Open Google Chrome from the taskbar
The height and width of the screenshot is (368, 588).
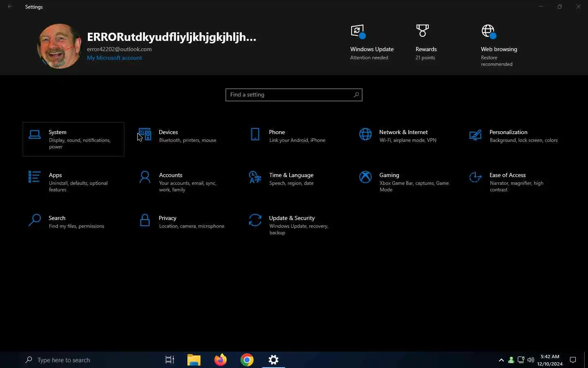[247, 360]
